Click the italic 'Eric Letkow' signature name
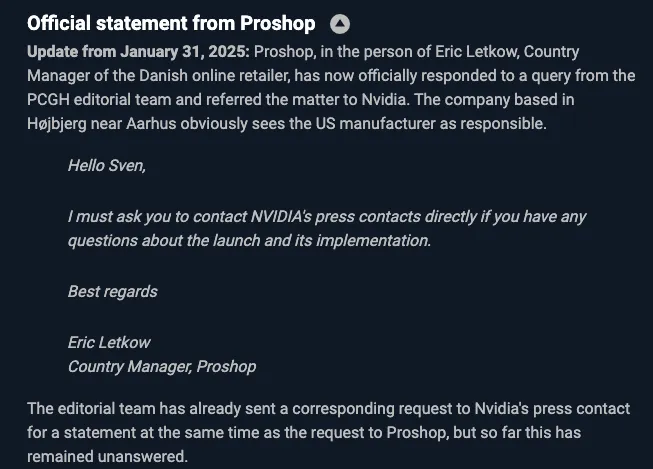Image resolution: width=653 pixels, height=469 pixels. point(109,342)
